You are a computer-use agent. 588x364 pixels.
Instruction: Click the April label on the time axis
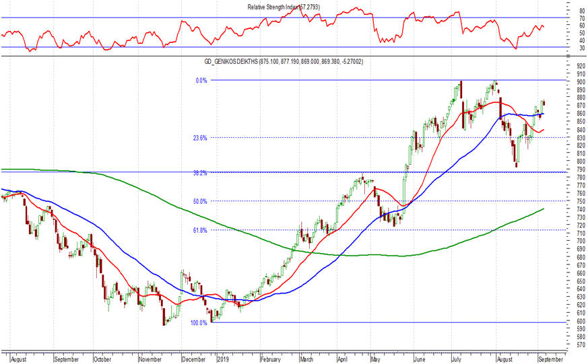(x=342, y=359)
